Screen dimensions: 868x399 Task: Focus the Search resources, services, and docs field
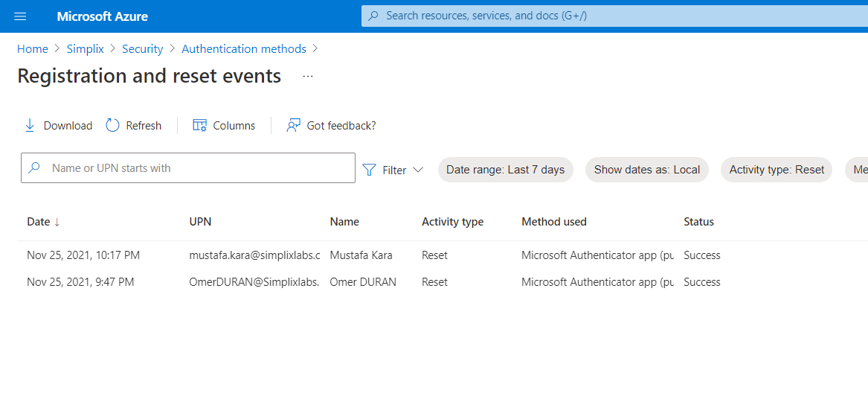(x=614, y=16)
